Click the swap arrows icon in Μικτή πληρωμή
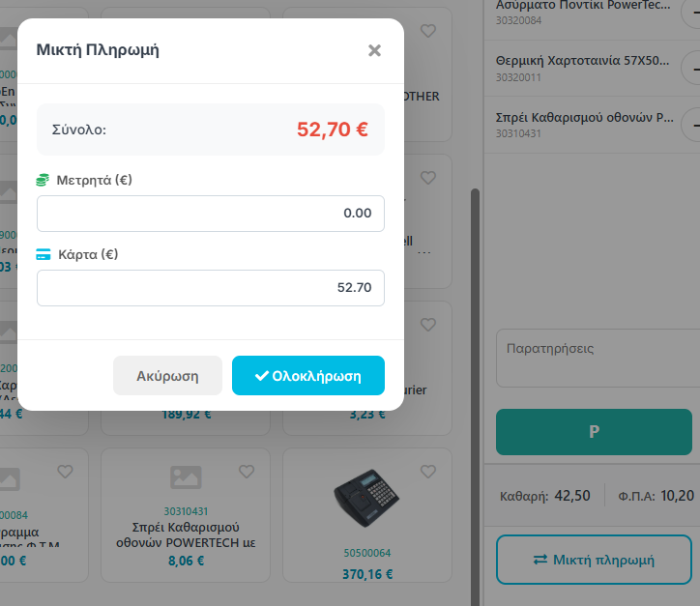Viewport: 700px width, 606px height. [540, 560]
